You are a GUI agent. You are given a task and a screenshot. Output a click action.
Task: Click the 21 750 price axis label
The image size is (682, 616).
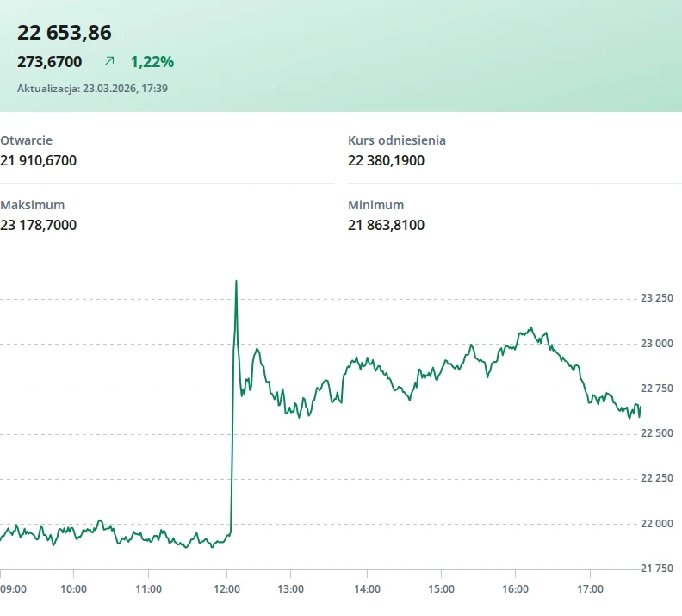(x=657, y=568)
